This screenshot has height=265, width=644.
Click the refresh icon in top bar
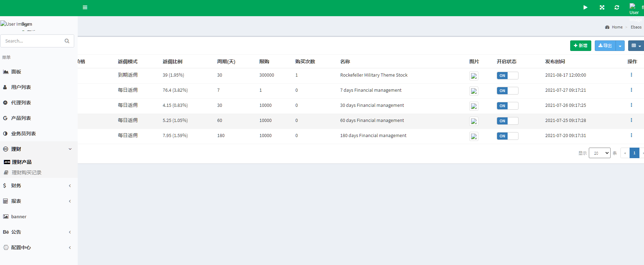tap(617, 7)
